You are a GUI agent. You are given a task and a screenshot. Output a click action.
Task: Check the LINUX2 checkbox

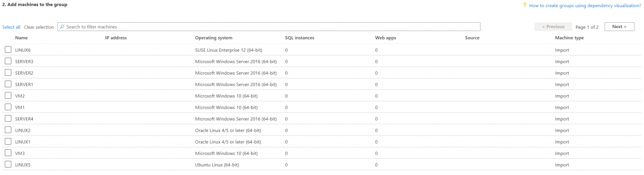8,130
